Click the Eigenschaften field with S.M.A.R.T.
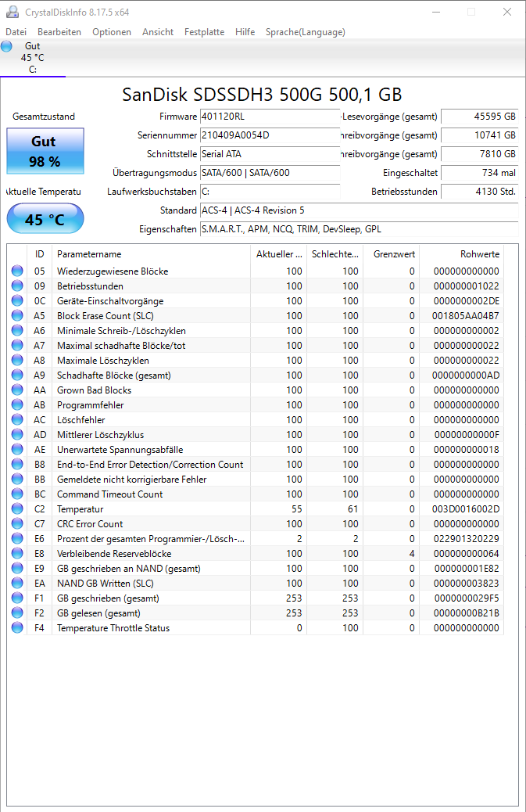 (x=359, y=229)
